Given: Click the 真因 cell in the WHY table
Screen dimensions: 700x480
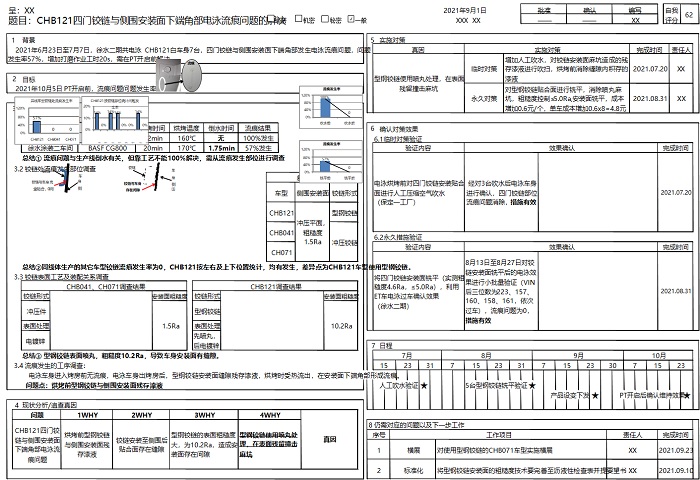Looking at the screenshot, I should (x=329, y=440).
